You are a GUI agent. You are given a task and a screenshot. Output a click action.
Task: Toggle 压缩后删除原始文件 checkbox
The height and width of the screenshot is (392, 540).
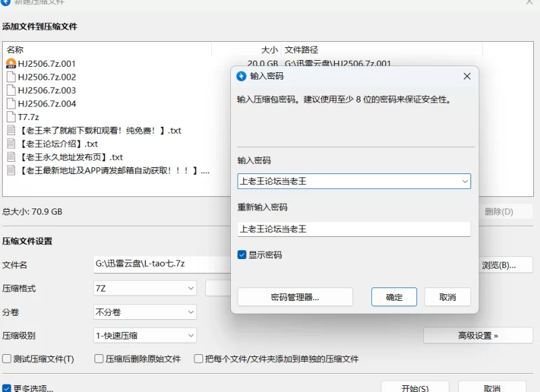[x=99, y=359]
